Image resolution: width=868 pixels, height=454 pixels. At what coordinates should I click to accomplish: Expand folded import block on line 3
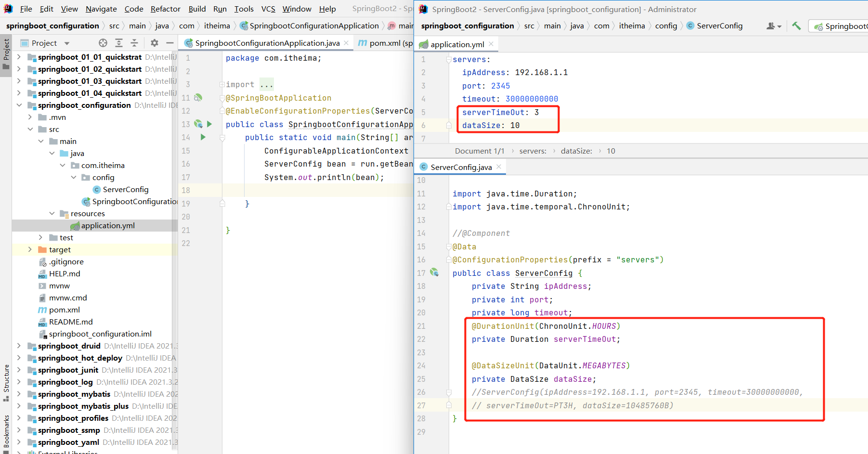(222, 84)
